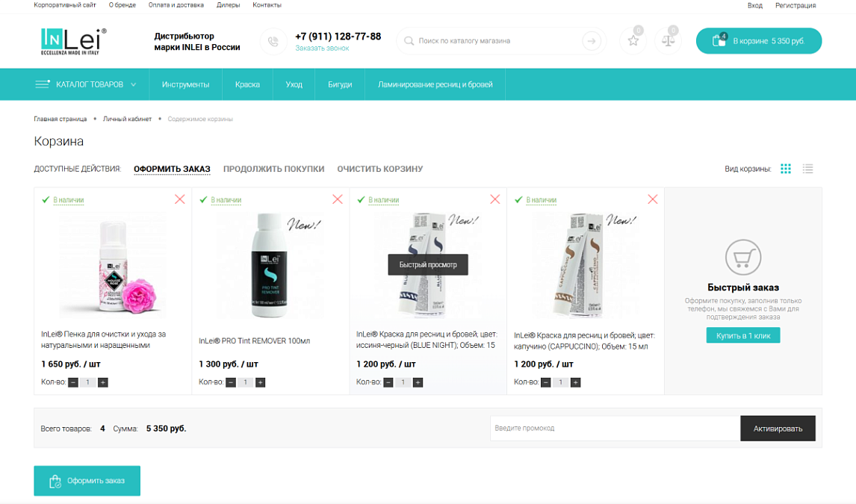Expand the Каталог товаров menu

tap(87, 84)
